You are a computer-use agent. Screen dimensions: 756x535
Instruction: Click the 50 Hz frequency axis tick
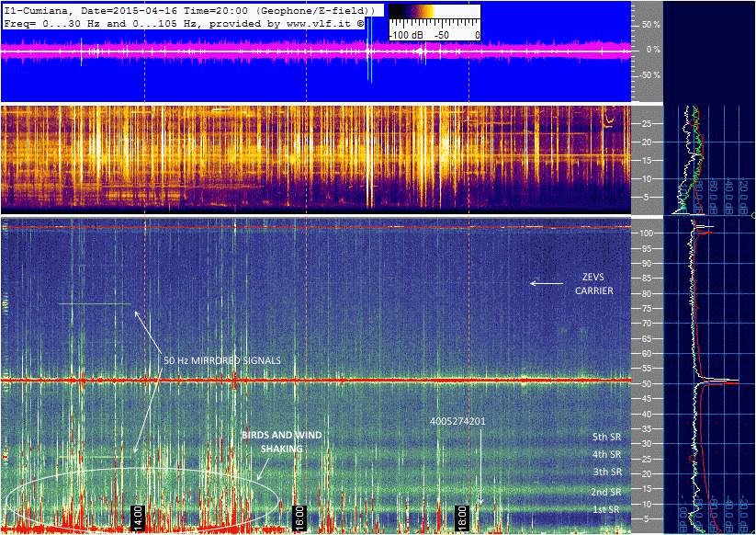pos(646,383)
